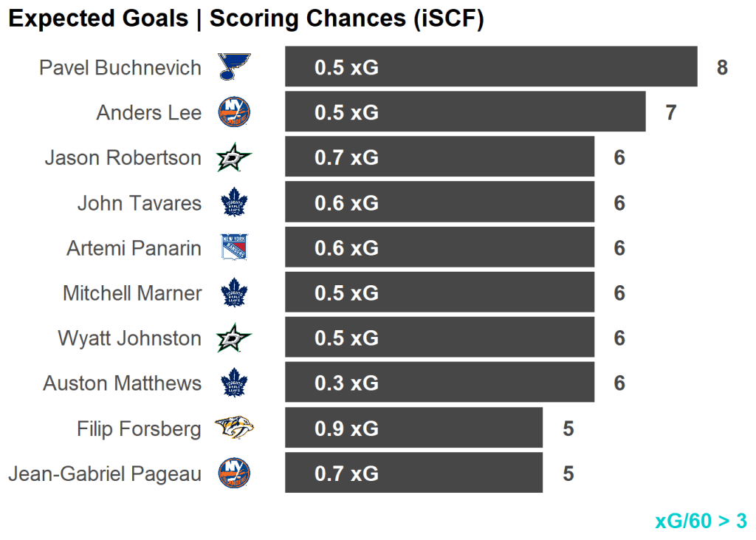Screen dimensions: 756x540
Task: Click the Pavel Buchnevich player name
Action: [120, 68]
